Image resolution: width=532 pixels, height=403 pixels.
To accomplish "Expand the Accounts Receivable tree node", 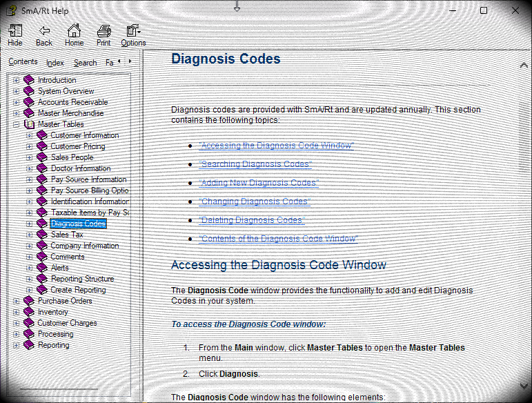I will click(16, 102).
